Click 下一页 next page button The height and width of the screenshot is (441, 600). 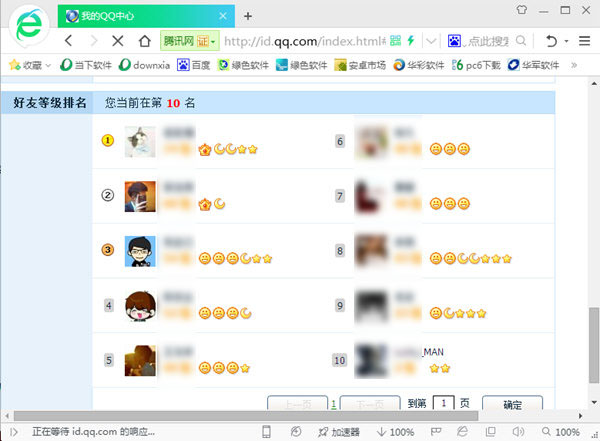point(370,403)
